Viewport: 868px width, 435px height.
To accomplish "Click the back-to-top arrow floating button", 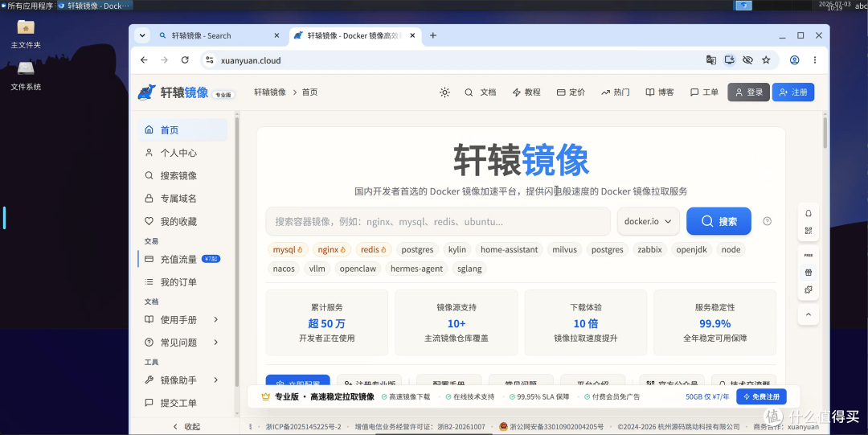I will pos(809,314).
